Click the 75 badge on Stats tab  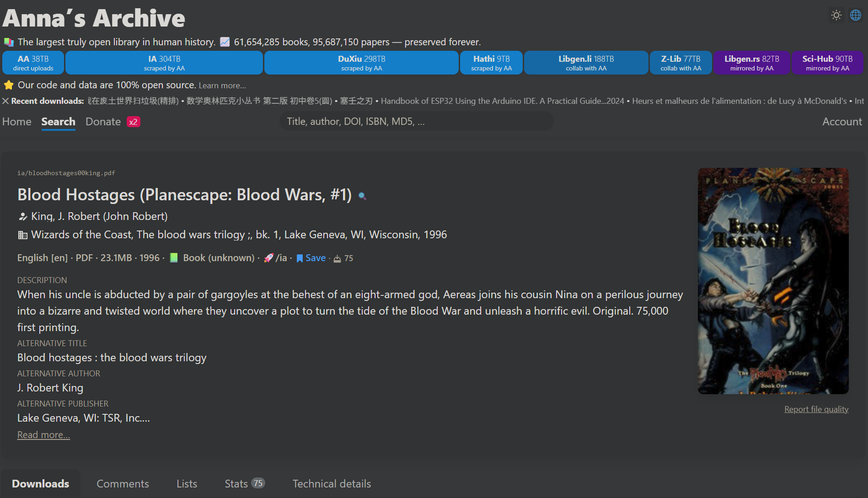pyautogui.click(x=258, y=483)
